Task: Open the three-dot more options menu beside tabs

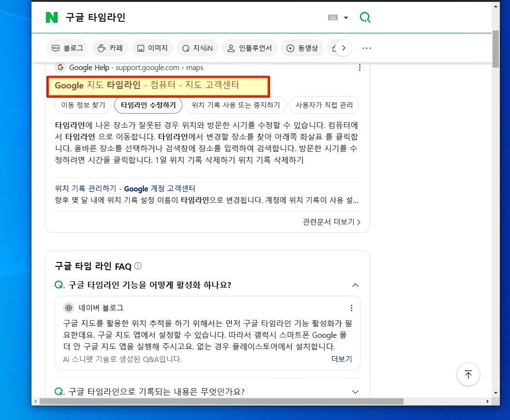Action: coord(367,48)
